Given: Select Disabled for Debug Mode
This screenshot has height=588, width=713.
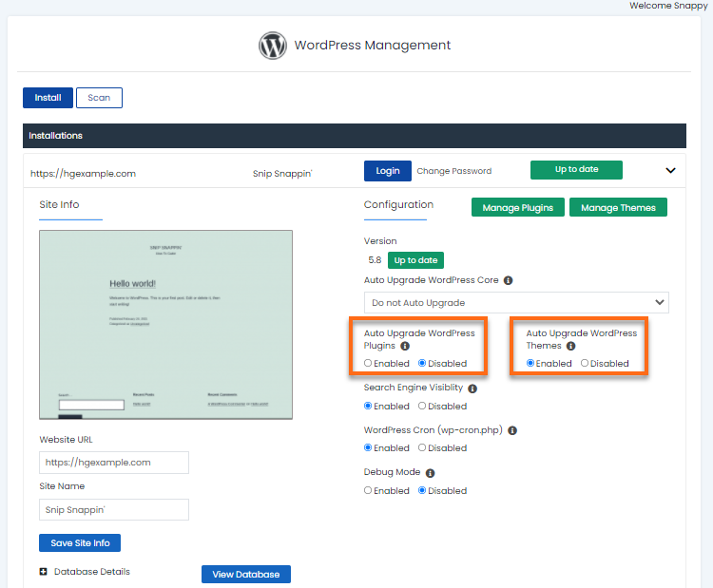Looking at the screenshot, I should (422, 490).
